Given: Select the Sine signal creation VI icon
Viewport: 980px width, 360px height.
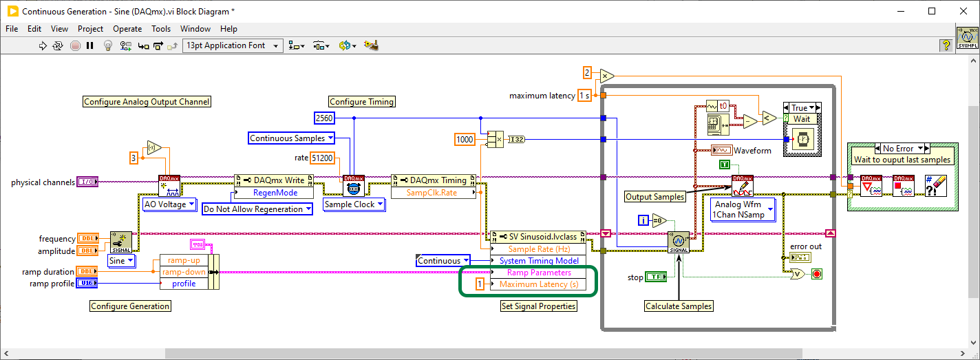Looking at the screenshot, I should tap(121, 242).
